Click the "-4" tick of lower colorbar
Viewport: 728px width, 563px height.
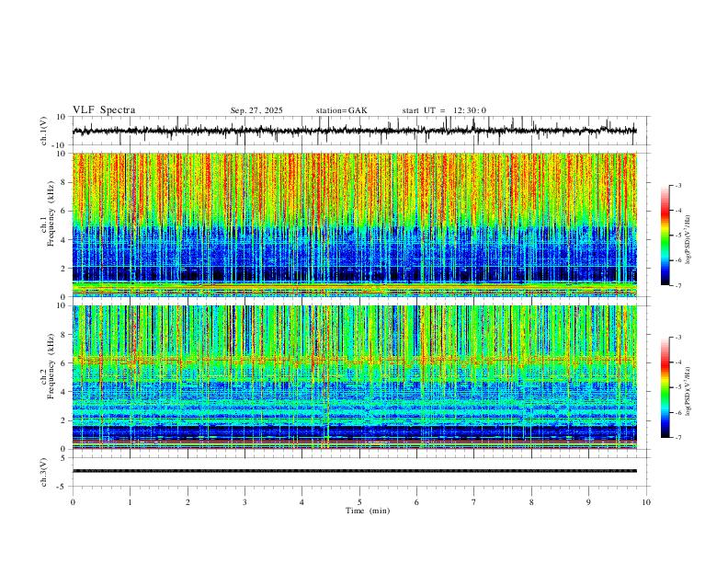click(x=677, y=362)
